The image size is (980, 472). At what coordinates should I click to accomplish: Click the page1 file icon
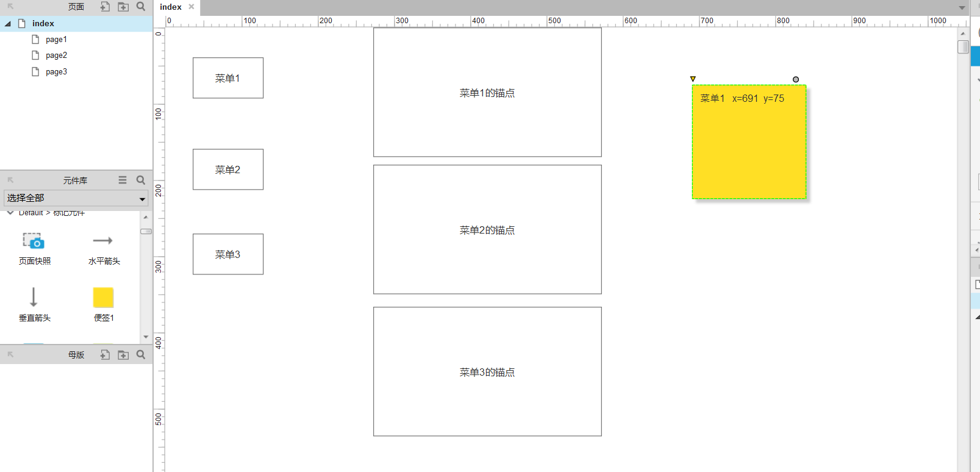pos(35,39)
